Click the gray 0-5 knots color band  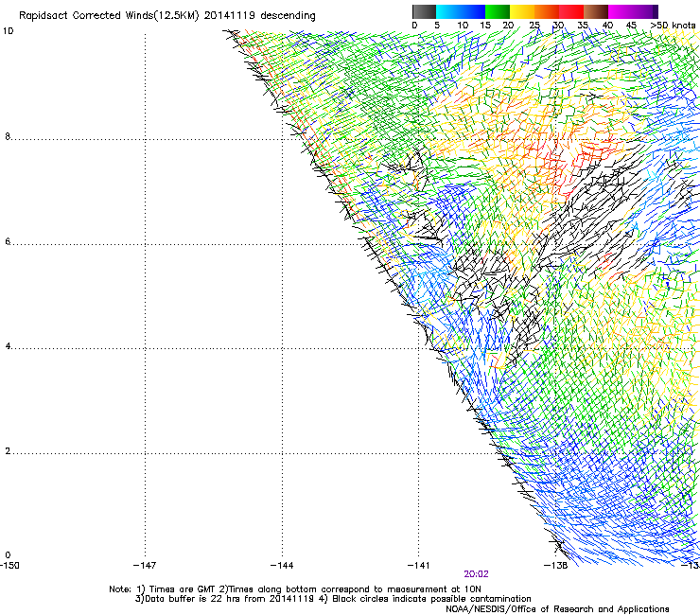click(424, 11)
